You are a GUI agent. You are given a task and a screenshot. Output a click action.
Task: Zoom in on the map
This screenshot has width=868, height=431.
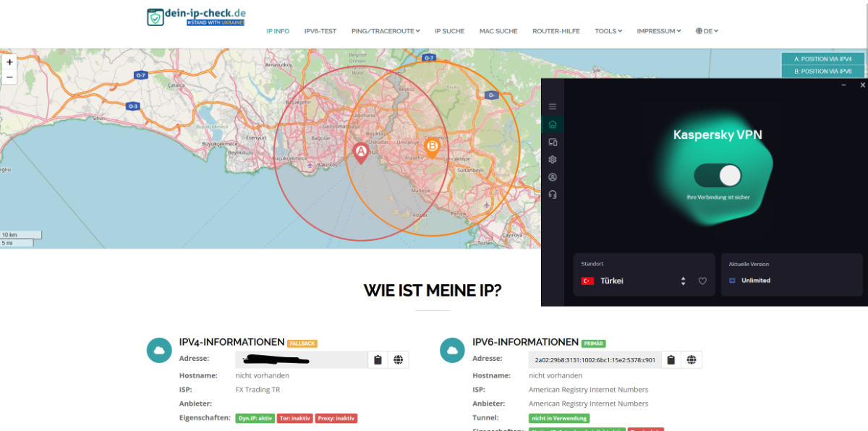pos(9,62)
